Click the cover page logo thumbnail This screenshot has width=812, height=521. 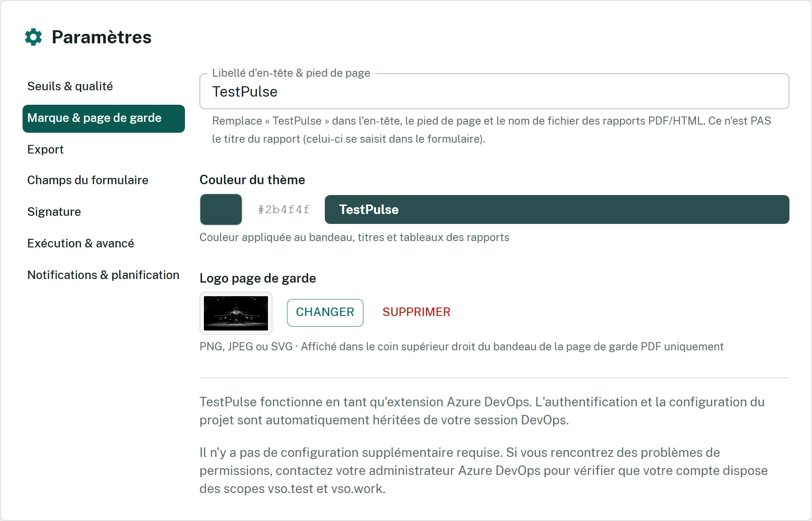[236, 313]
